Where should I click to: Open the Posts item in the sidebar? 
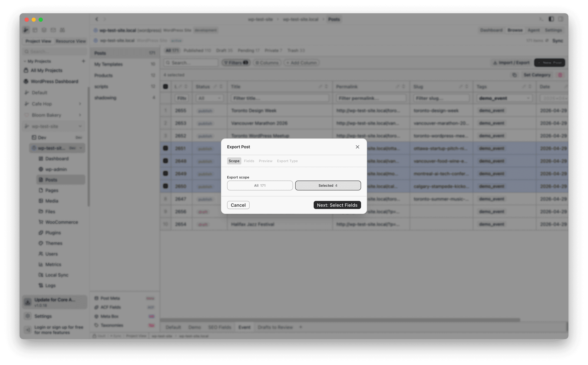pos(61,180)
